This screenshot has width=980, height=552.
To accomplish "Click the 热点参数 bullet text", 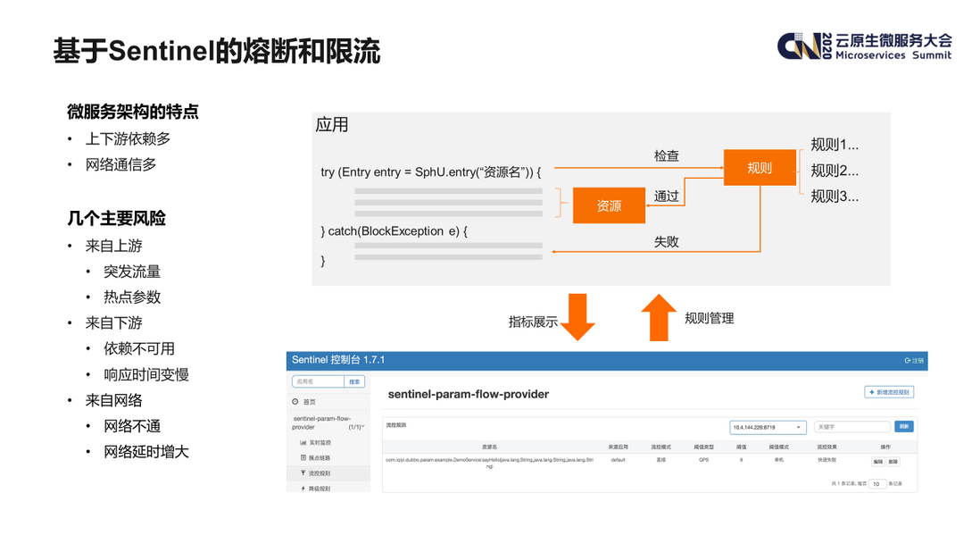I will (x=132, y=297).
